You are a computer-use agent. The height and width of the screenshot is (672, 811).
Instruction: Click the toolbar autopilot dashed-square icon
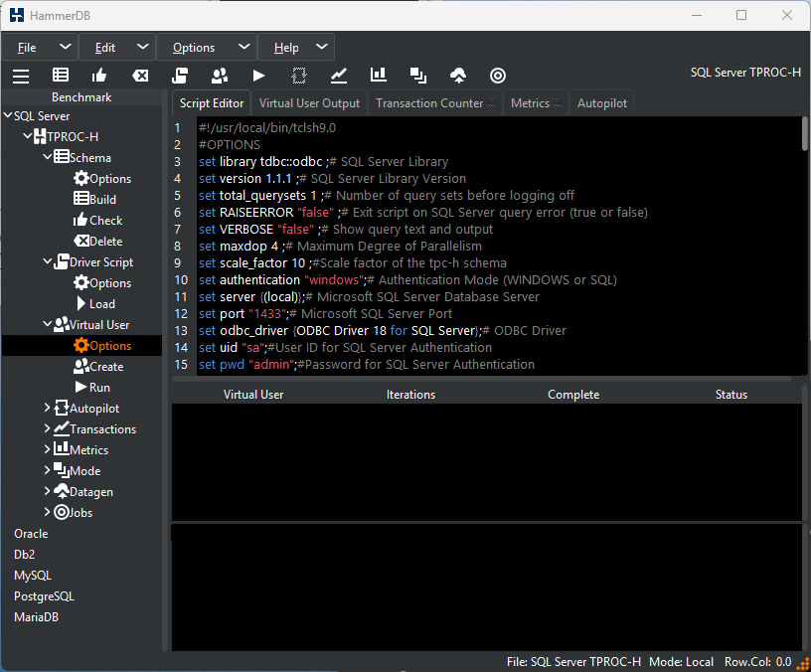pyautogui.click(x=299, y=76)
